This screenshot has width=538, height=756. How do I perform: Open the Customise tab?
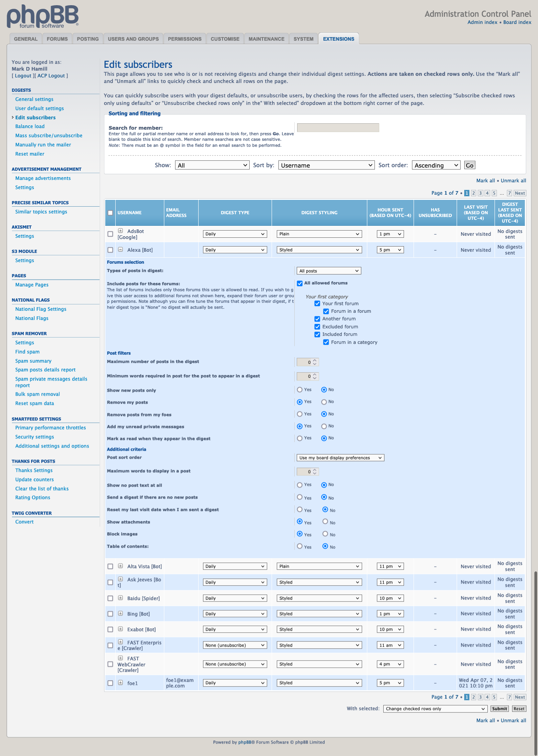[225, 39]
